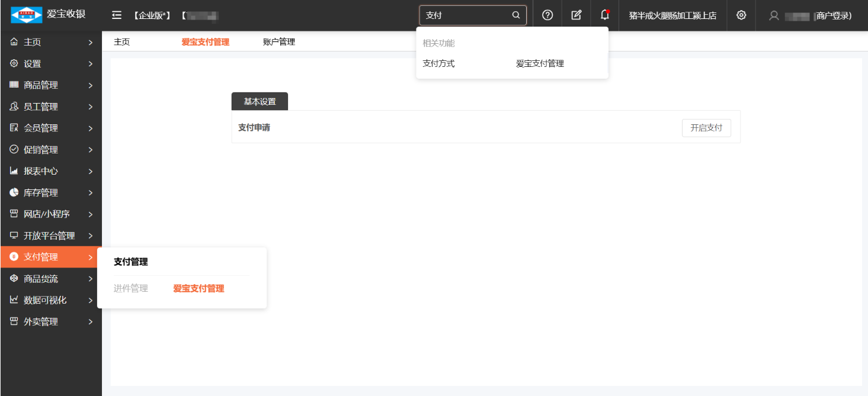Click the hamburger menu collapse icon

click(117, 15)
